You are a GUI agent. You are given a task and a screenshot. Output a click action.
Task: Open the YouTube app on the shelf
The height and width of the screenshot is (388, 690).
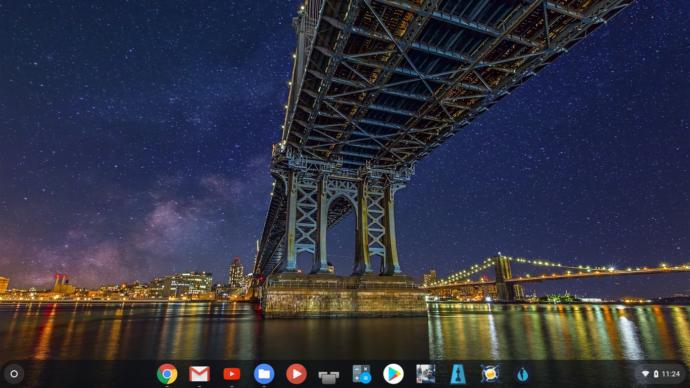click(x=231, y=374)
